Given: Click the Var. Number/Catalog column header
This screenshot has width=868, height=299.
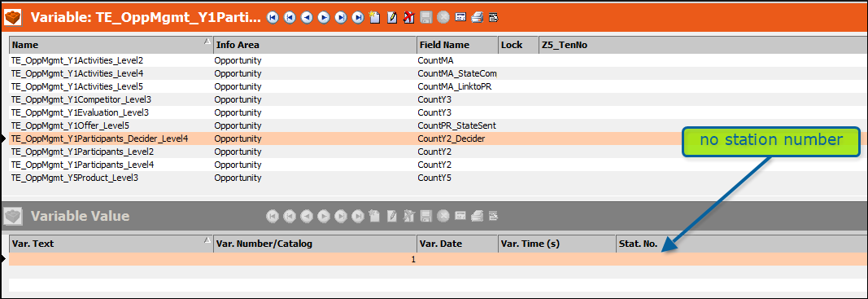Looking at the screenshot, I should click(x=315, y=244).
